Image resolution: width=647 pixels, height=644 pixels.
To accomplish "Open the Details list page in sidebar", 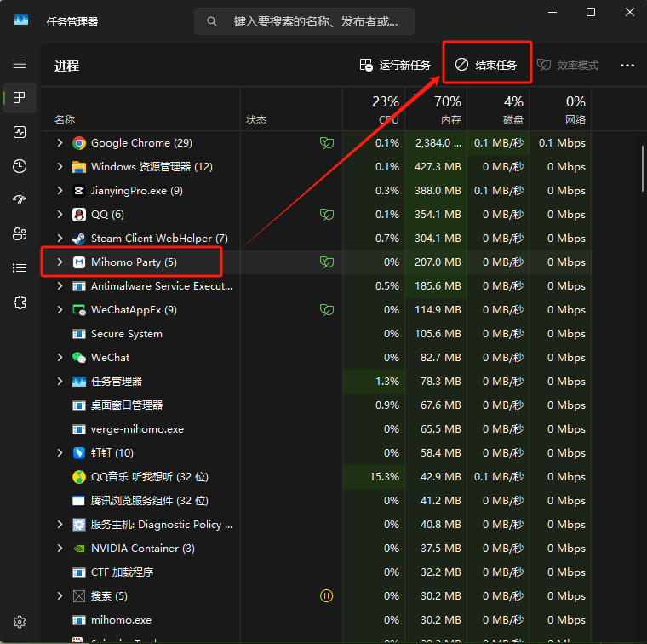I will [20, 267].
